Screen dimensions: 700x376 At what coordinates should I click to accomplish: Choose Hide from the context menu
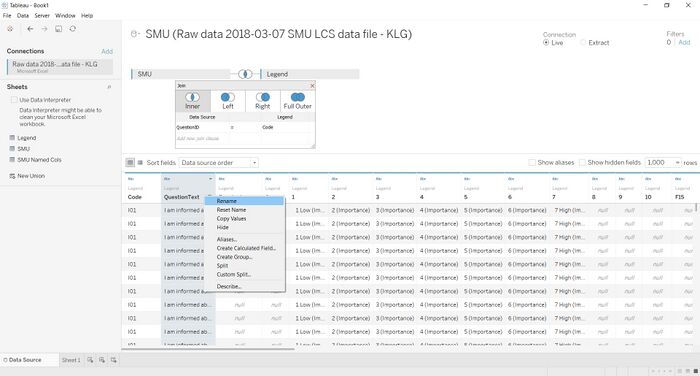[x=244, y=227]
